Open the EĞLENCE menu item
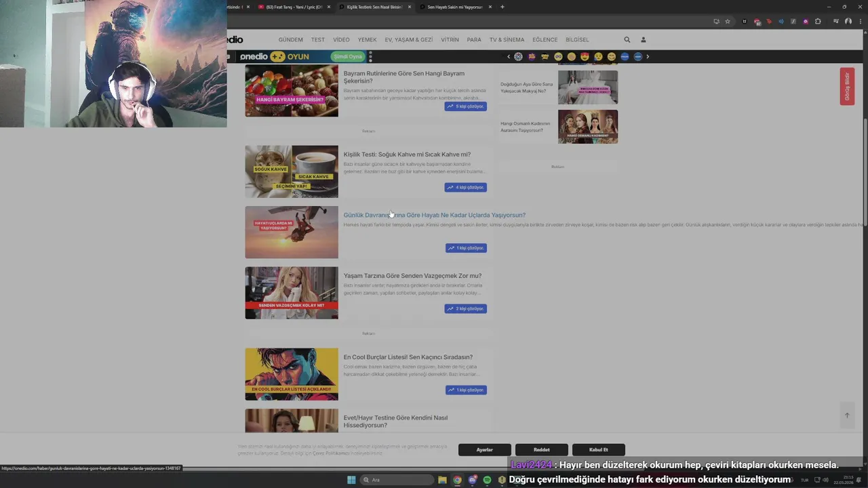 [545, 40]
